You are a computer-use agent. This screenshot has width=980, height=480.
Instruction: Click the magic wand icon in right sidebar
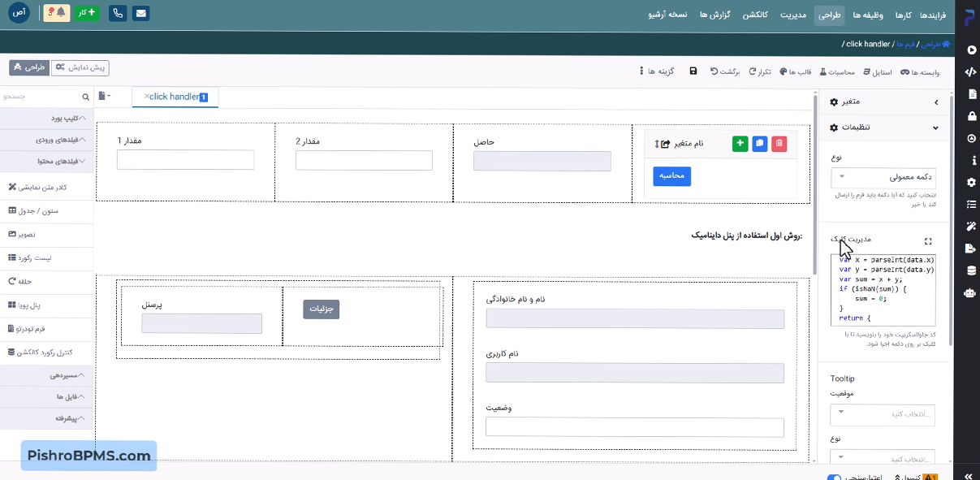click(x=971, y=226)
